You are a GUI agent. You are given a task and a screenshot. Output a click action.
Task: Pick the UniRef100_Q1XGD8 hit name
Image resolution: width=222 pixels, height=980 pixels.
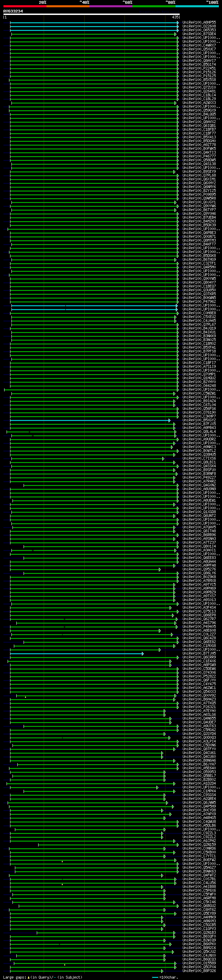[199, 512]
